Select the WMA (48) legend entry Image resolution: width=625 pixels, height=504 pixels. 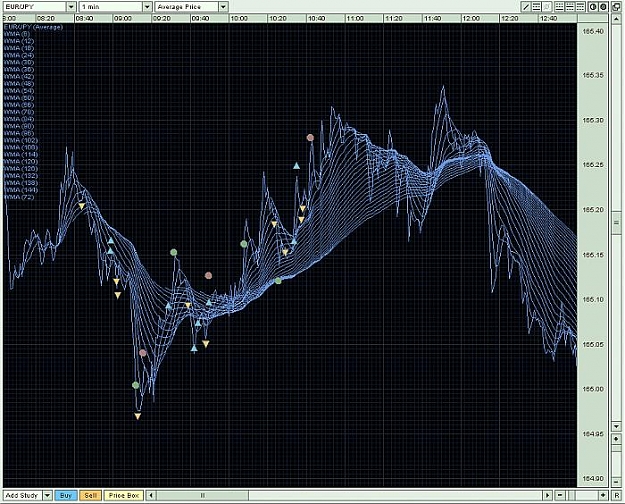[x=19, y=84]
